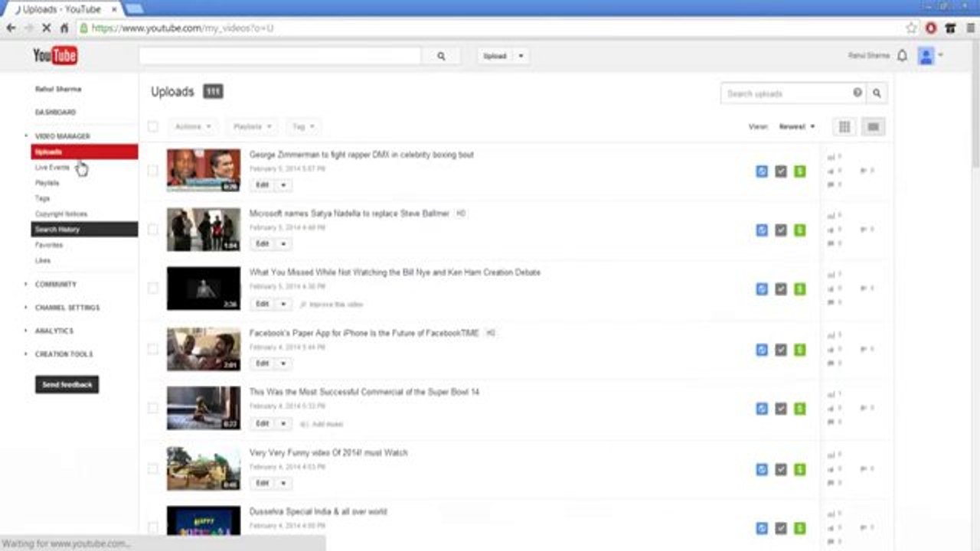Image resolution: width=980 pixels, height=551 pixels.
Task: Open thumbnail of Super Bowl commercial video
Action: coord(204,408)
